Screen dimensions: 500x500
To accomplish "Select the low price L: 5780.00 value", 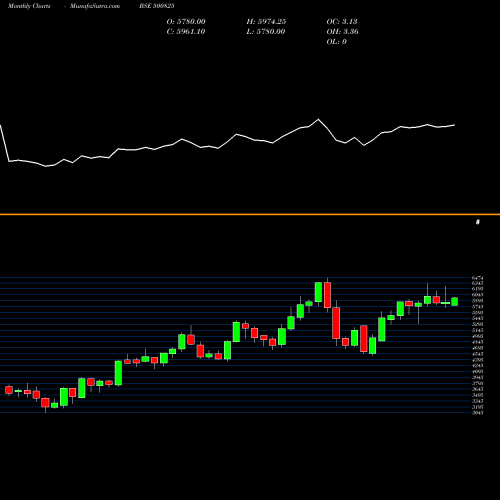I will pyautogui.click(x=266, y=32).
